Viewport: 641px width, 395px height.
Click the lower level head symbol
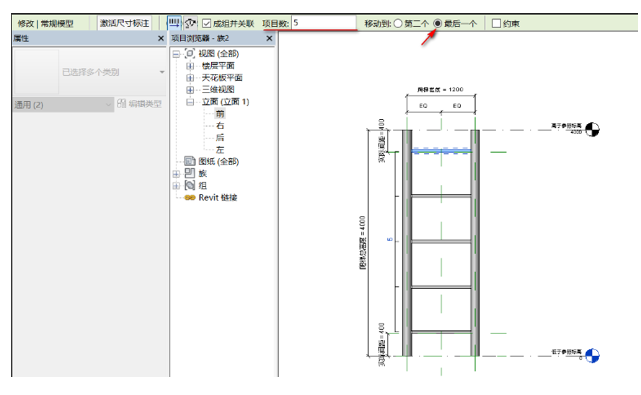point(592,355)
